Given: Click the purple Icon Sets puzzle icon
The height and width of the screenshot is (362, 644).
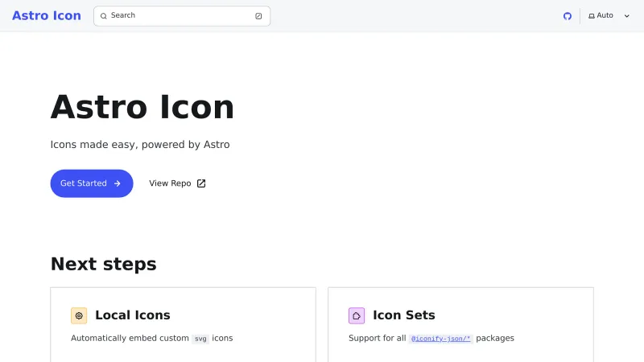Looking at the screenshot, I should (x=357, y=315).
